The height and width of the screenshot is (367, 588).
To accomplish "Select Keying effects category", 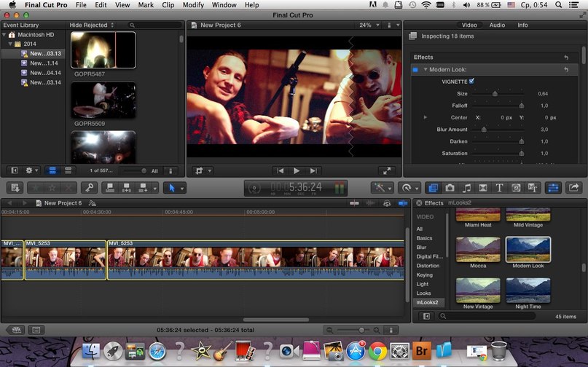I will [x=424, y=275].
